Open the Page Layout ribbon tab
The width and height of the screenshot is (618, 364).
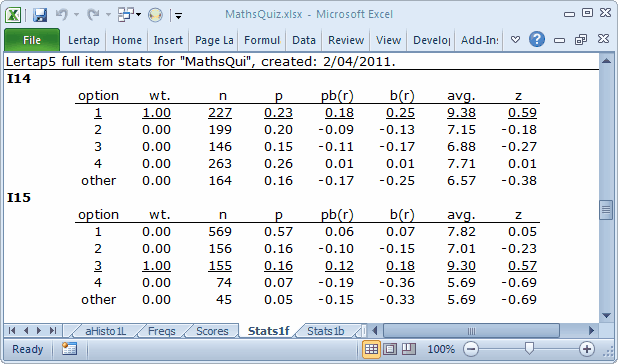tap(214, 40)
